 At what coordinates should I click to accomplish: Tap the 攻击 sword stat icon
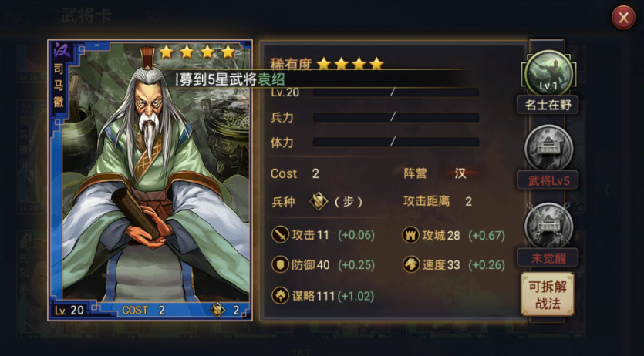click(x=280, y=235)
